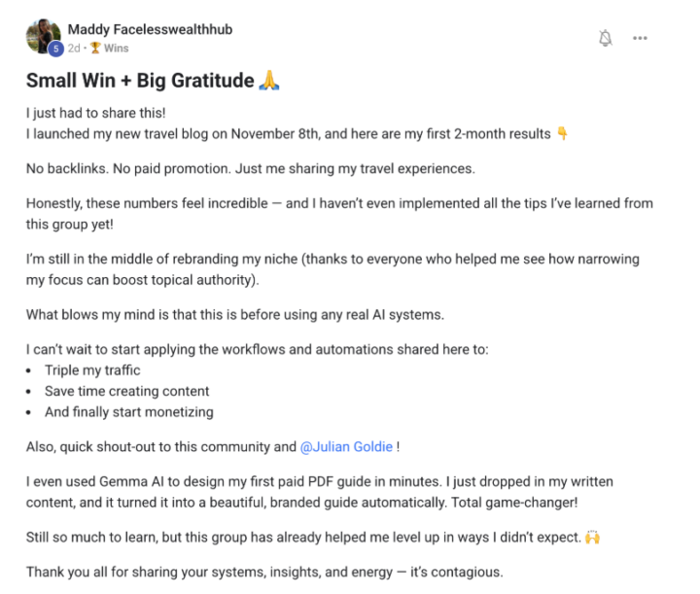
Task: Click Maddy's profile avatar
Action: coord(41,34)
